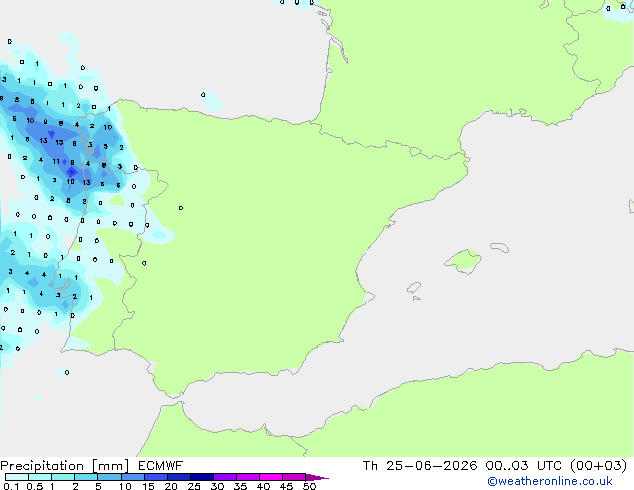Click the '(00+03)' forecast offset text
634x490 pixels.
pyautogui.click(x=598, y=466)
